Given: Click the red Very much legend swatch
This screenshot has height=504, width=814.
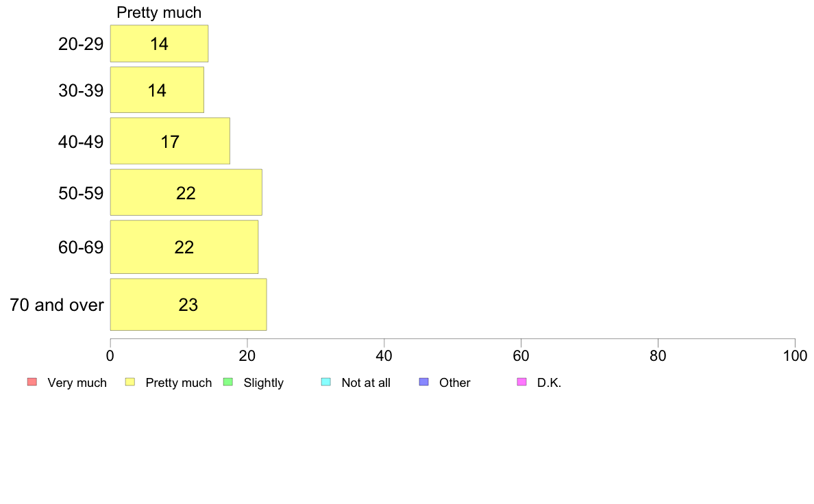Looking at the screenshot, I should point(32,382).
